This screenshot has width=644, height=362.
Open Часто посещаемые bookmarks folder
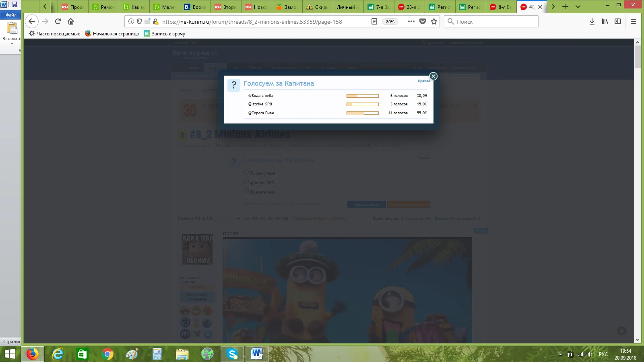(x=54, y=34)
